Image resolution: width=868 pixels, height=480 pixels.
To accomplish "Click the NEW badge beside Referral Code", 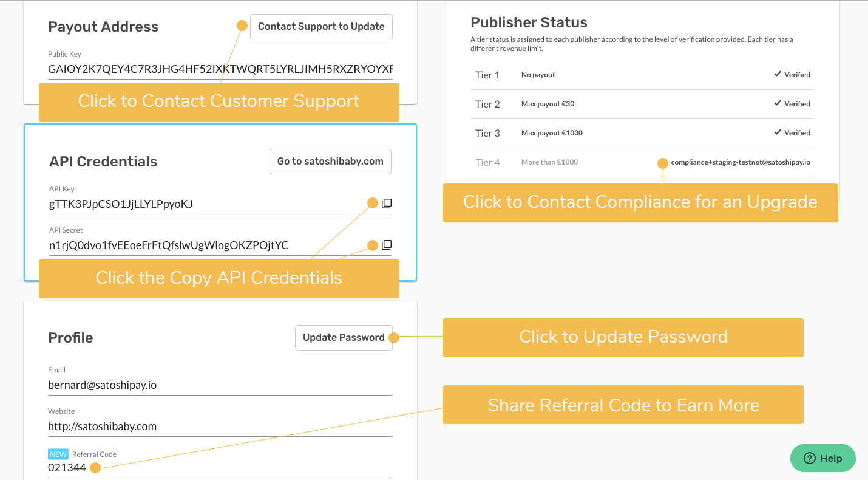I will tap(58, 454).
